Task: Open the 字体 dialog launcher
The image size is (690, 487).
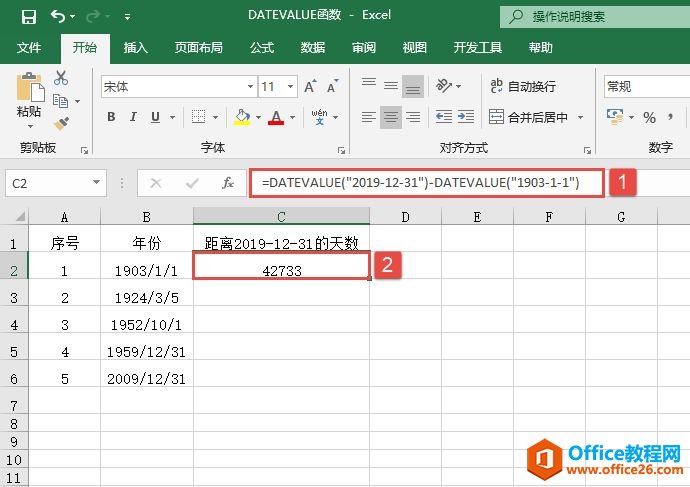Action: pyautogui.click(x=341, y=150)
